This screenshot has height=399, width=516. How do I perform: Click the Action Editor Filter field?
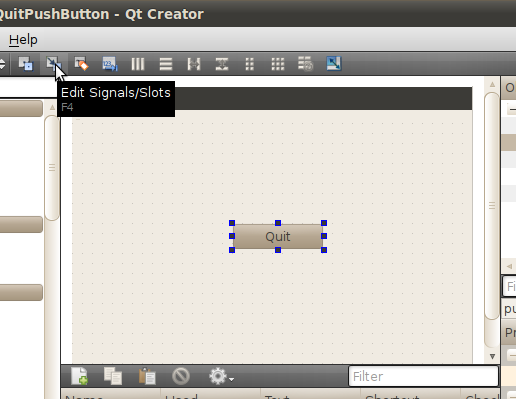(423, 376)
